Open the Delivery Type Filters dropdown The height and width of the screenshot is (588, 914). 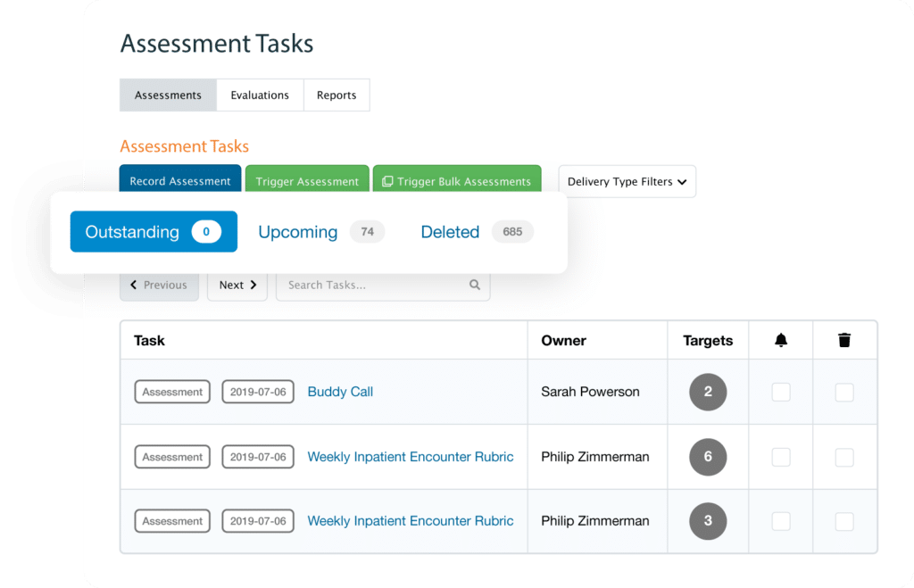[627, 181]
